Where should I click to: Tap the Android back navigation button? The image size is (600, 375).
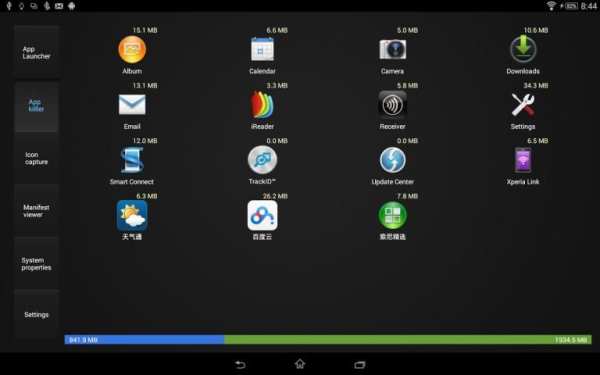(x=240, y=364)
